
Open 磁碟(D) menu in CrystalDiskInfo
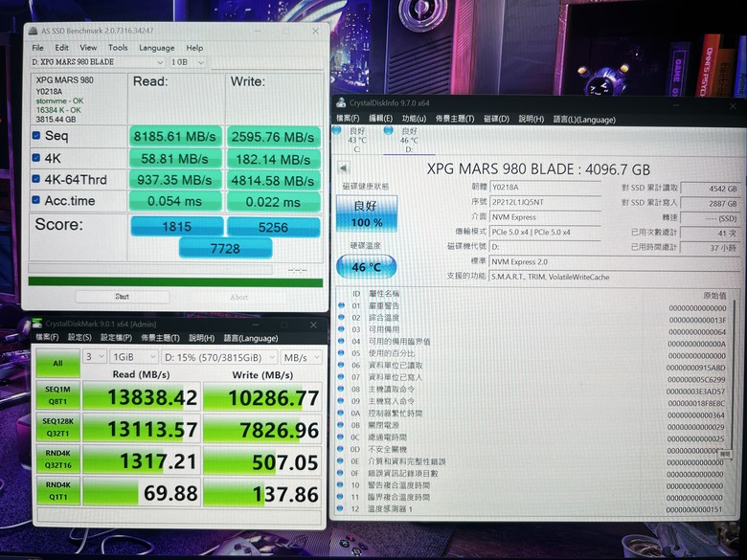[496, 119]
